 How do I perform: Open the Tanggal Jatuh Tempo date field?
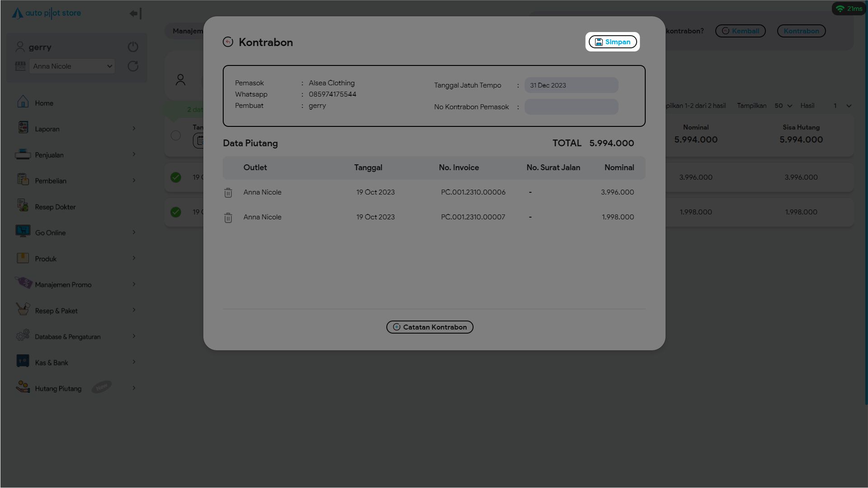coord(571,85)
